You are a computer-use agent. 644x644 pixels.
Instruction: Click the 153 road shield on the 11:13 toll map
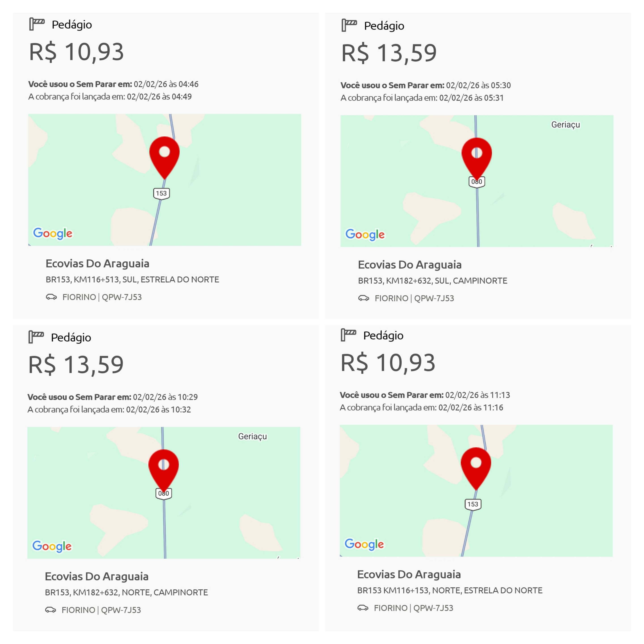(473, 504)
